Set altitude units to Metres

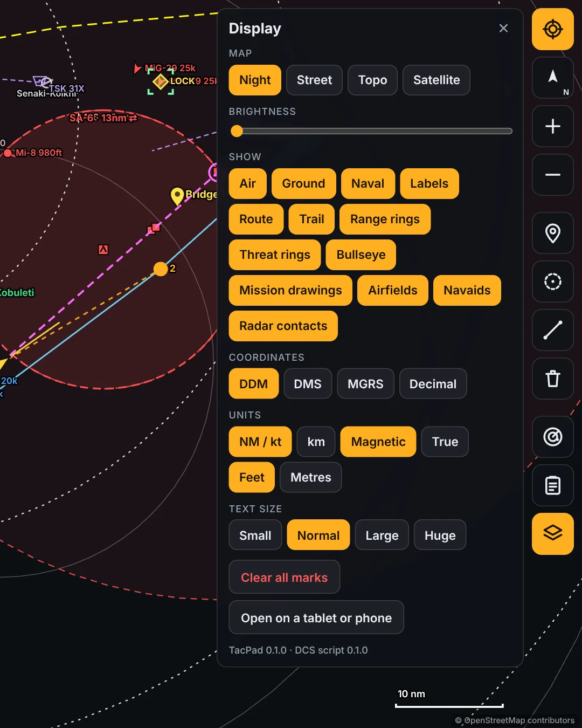[x=311, y=477]
